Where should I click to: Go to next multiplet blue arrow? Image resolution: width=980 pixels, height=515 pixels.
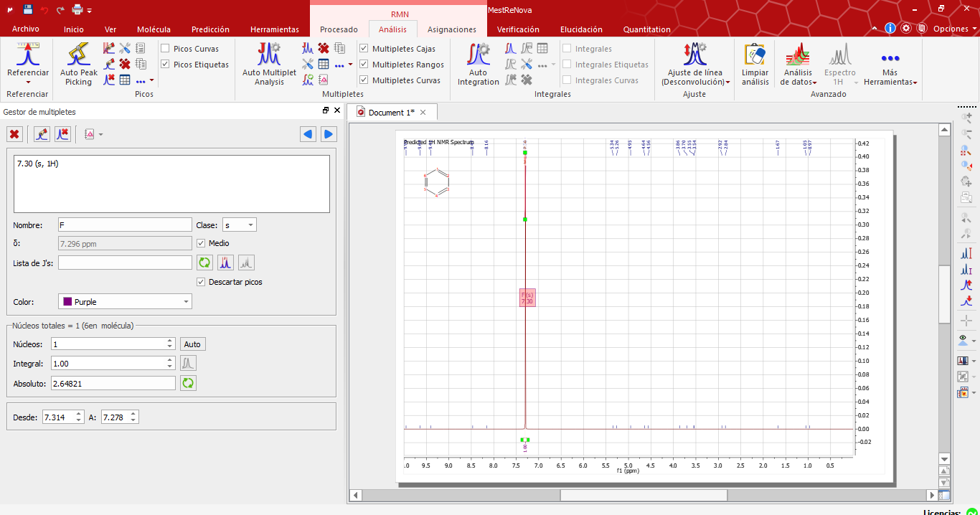(x=329, y=134)
